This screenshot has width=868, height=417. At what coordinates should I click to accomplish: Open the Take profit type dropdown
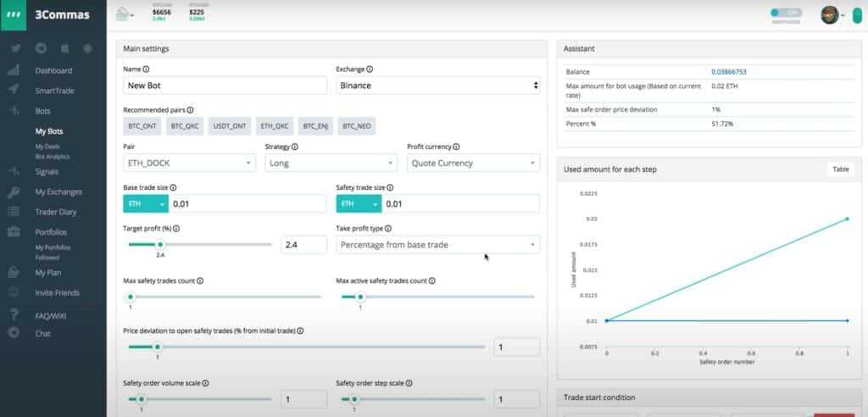[437, 245]
